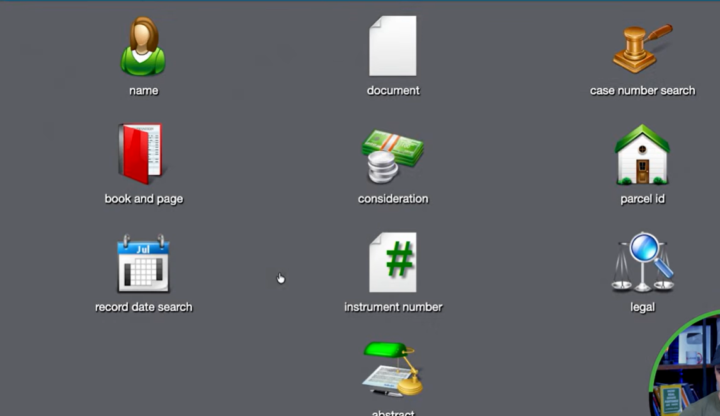The width and height of the screenshot is (720, 416).
Task: Click the "parcel id" text label
Action: [x=642, y=199]
